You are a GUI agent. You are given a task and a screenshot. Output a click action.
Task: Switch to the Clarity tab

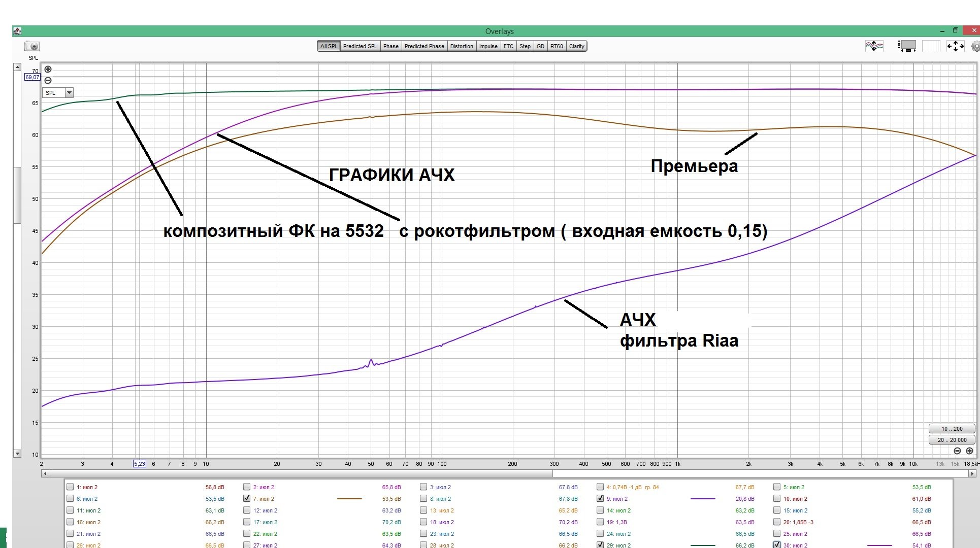(x=576, y=46)
